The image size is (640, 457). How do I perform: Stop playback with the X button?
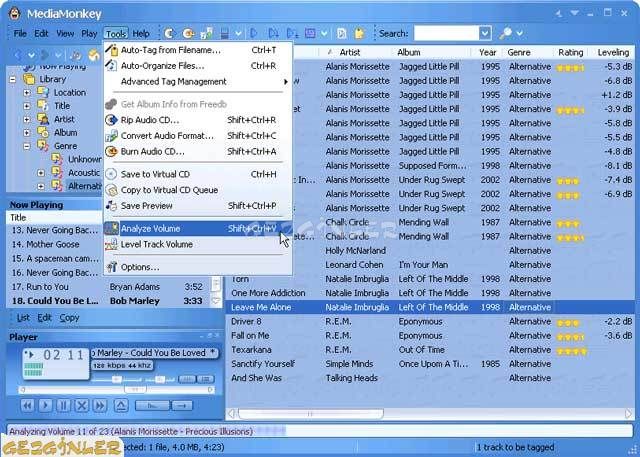point(82,406)
